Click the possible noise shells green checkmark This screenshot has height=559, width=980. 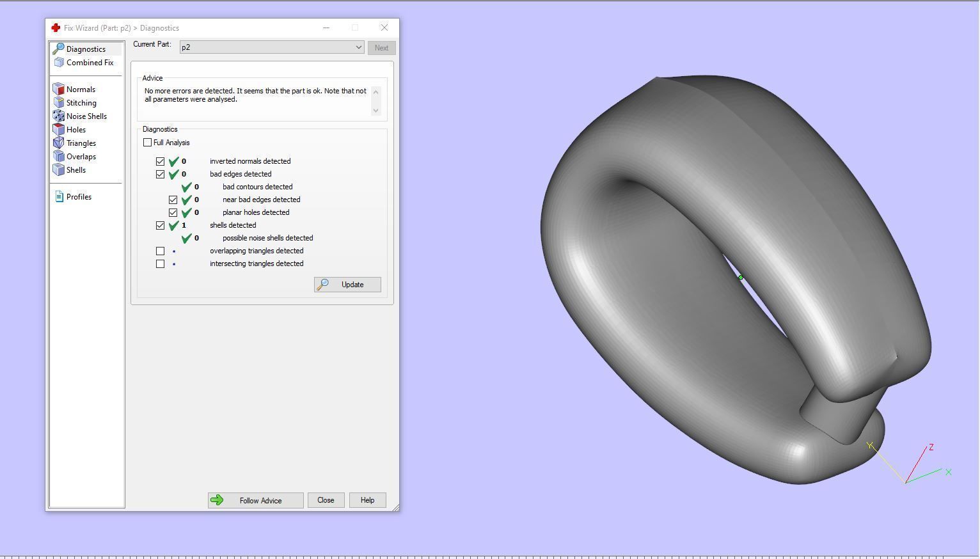point(186,238)
